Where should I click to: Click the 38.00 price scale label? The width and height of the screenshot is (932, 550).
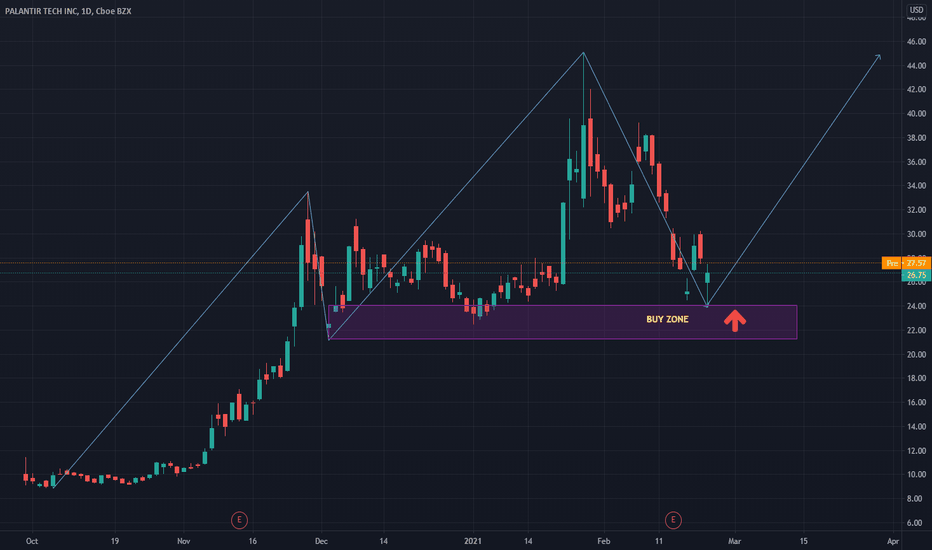click(916, 138)
